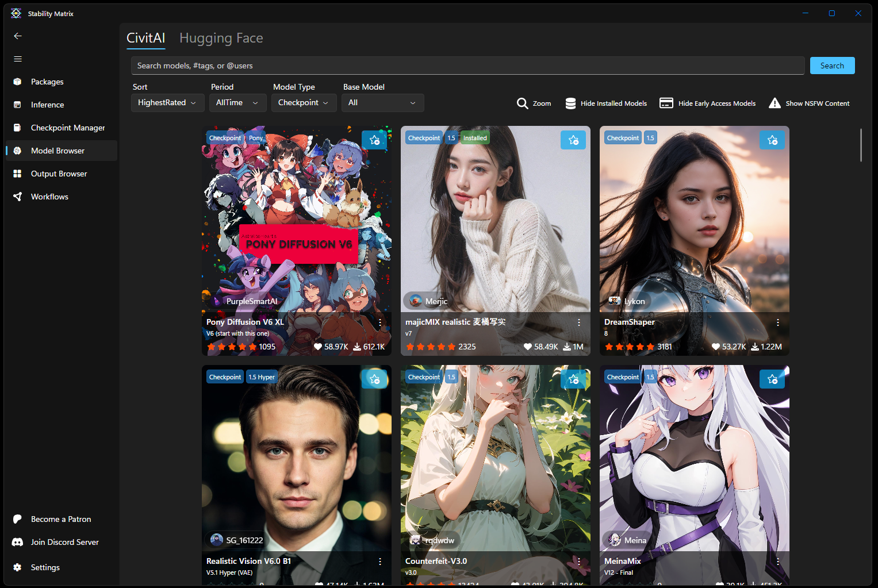Open Pony Diffusion V6 XL options menu
Viewport: 878px width, 588px height.
pos(380,322)
